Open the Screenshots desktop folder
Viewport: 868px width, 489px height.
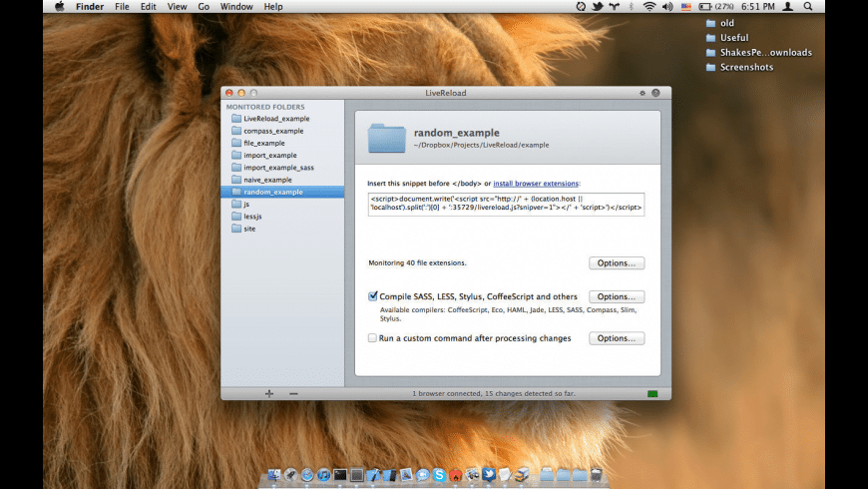(740, 67)
